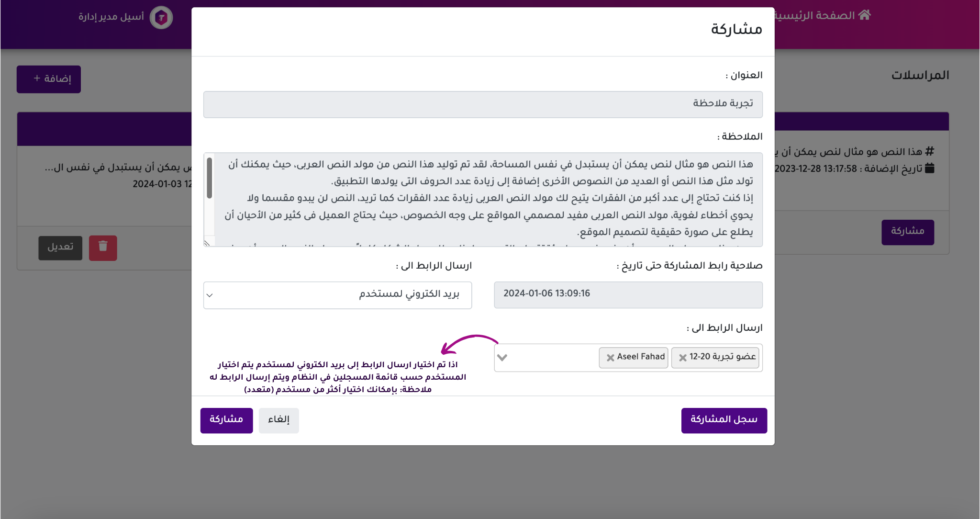Click the user avatar icon beside أسيل مدير إدارة
The width and height of the screenshot is (980, 519).
pyautogui.click(x=161, y=18)
